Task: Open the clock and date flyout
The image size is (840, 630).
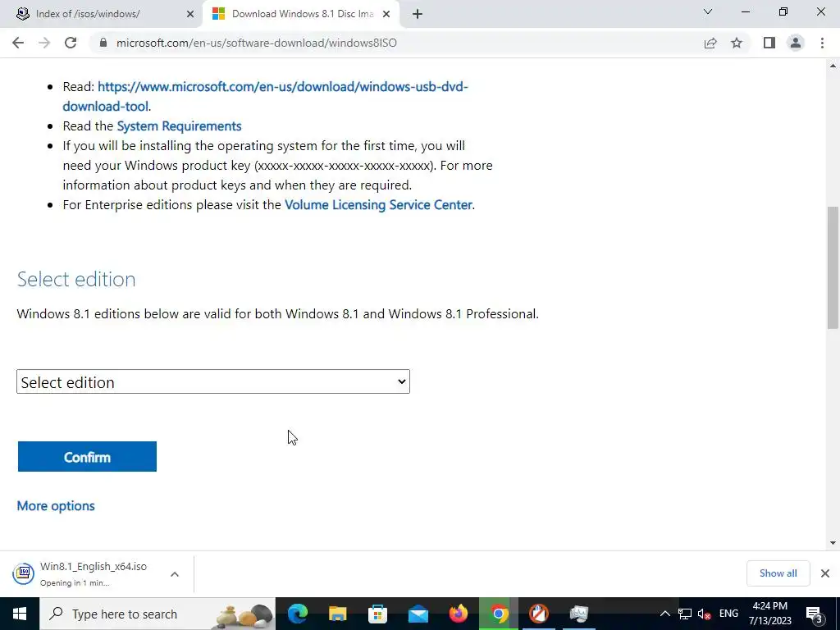Action: (x=769, y=614)
